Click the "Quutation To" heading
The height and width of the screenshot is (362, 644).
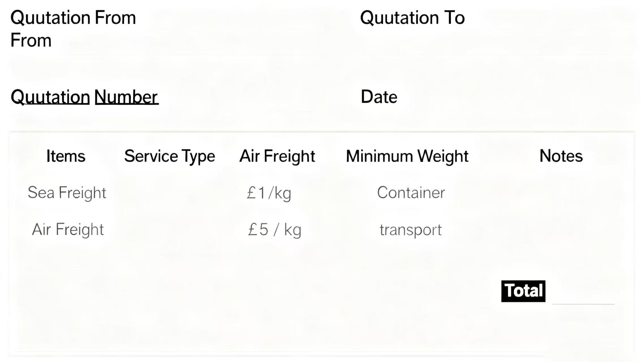coord(412,18)
